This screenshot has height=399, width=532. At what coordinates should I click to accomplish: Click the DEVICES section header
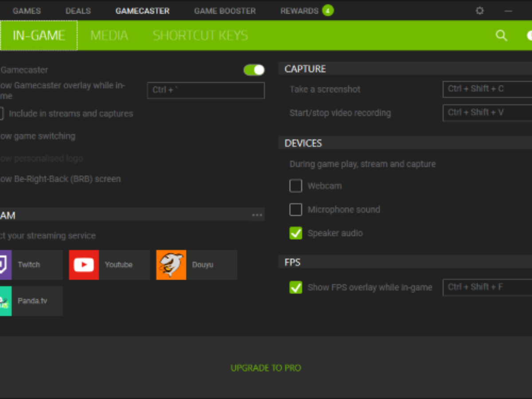click(405, 143)
